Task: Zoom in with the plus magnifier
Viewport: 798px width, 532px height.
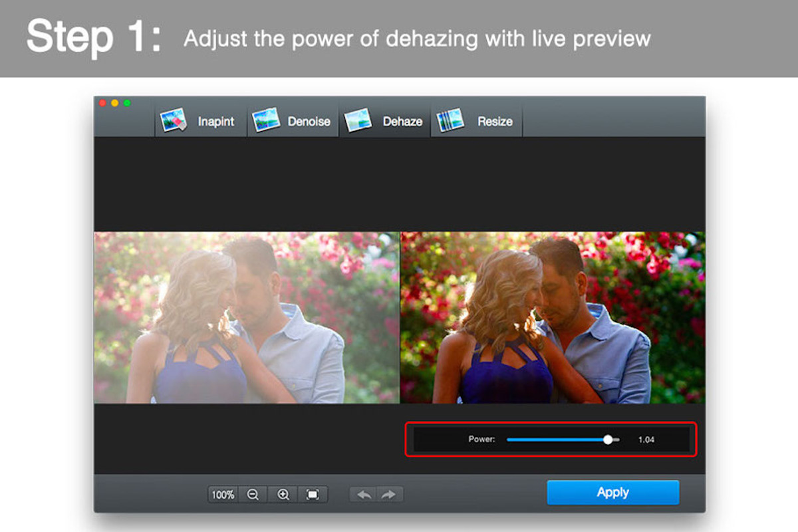Action: [x=283, y=494]
